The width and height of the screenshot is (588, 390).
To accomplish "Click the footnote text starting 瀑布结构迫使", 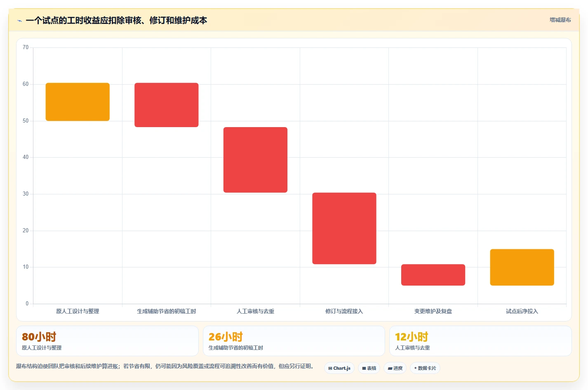I will click(166, 366).
